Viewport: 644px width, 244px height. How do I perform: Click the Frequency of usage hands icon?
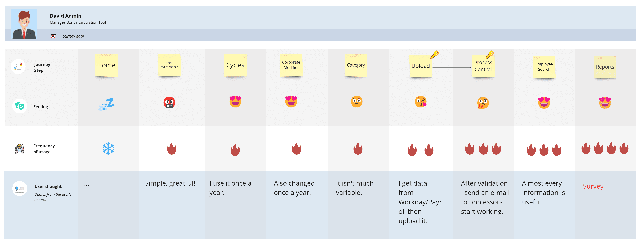(x=20, y=149)
